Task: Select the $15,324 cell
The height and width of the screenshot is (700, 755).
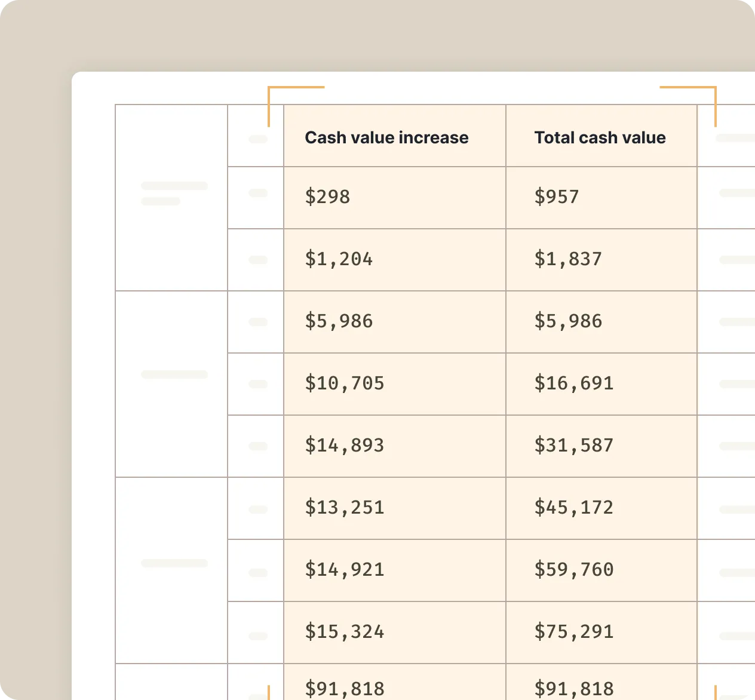Action: [x=345, y=631]
